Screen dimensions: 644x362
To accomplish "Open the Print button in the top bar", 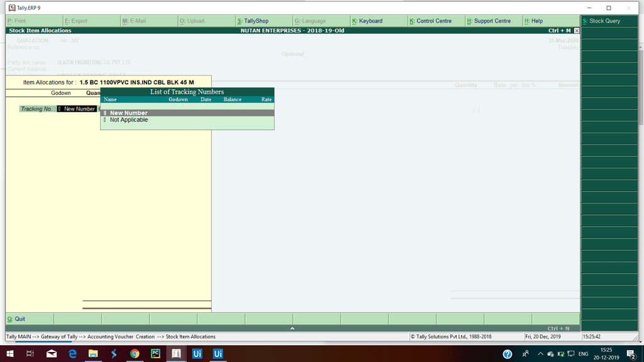I will (x=35, y=21).
